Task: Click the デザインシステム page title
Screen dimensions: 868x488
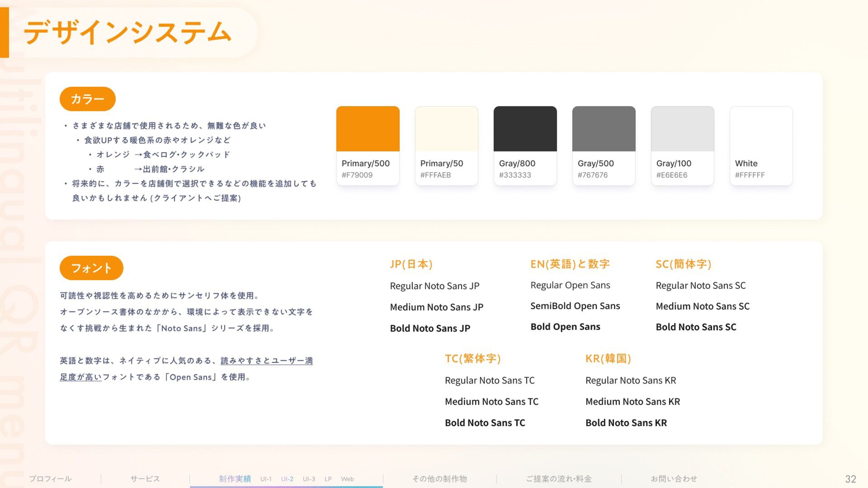Action: pos(127,33)
